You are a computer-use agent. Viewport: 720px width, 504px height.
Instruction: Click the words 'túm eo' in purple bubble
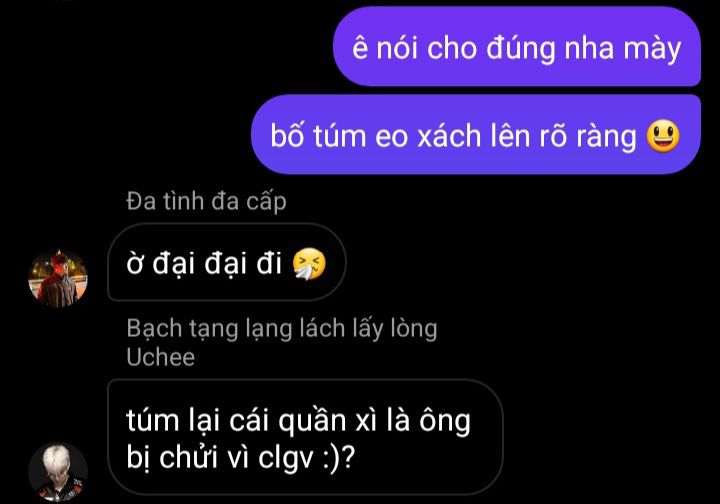[361, 136]
